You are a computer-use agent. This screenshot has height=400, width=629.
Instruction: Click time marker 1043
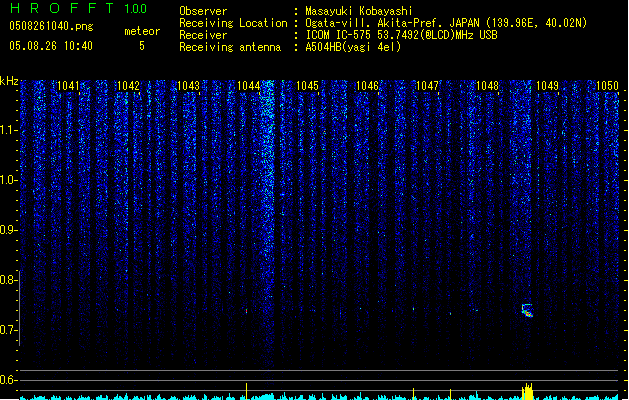click(188, 85)
